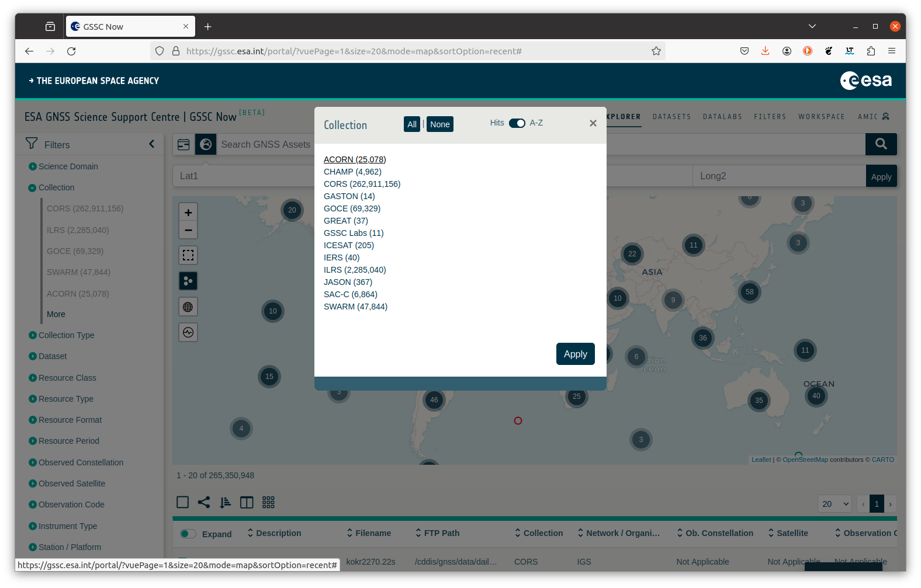Open the column layout icon
Viewport: 921px width, 588px height.
247,502
